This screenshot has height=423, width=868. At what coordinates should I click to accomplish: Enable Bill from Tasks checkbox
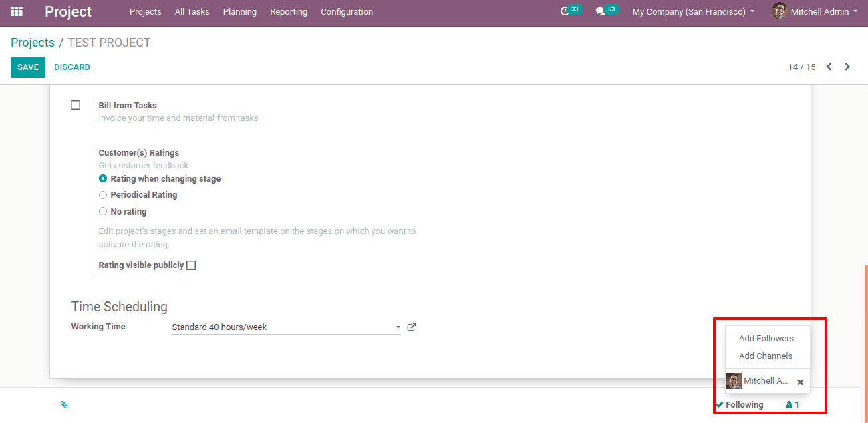pyautogui.click(x=76, y=105)
